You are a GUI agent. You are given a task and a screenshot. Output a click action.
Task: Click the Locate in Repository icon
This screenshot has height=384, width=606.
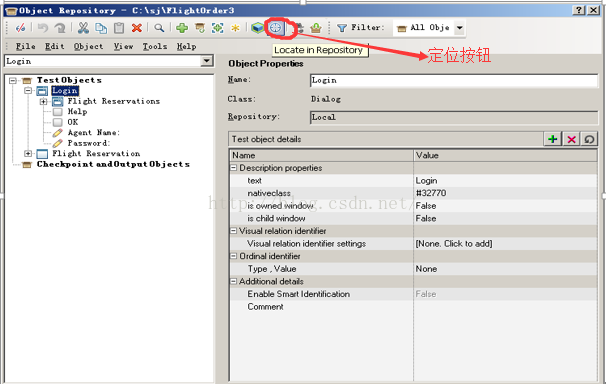click(276, 28)
